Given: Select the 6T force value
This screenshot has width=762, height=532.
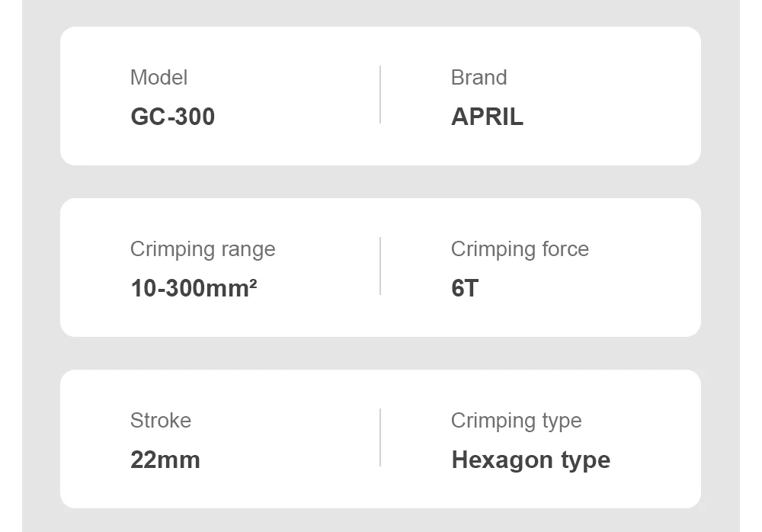Looking at the screenshot, I should (465, 288).
